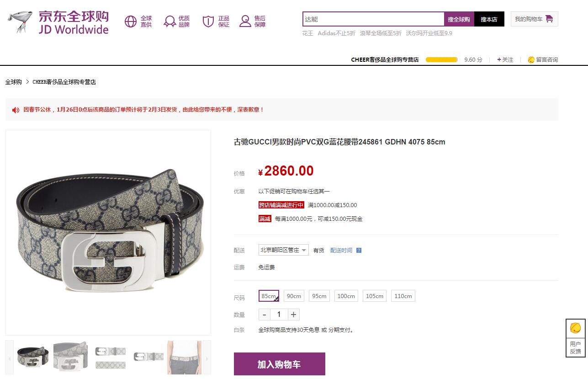Click the 留言咨询 chat icon
The width and height of the screenshot is (588, 379).
[x=531, y=60]
